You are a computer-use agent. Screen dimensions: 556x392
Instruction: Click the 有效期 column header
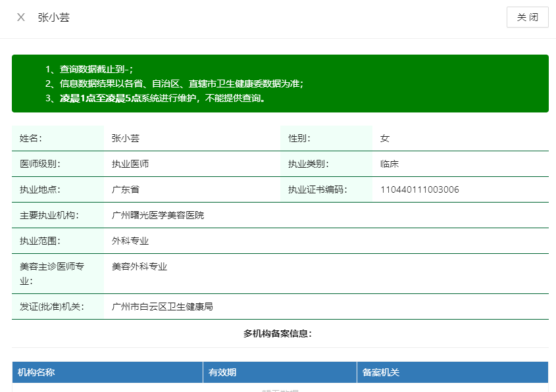[222, 372]
